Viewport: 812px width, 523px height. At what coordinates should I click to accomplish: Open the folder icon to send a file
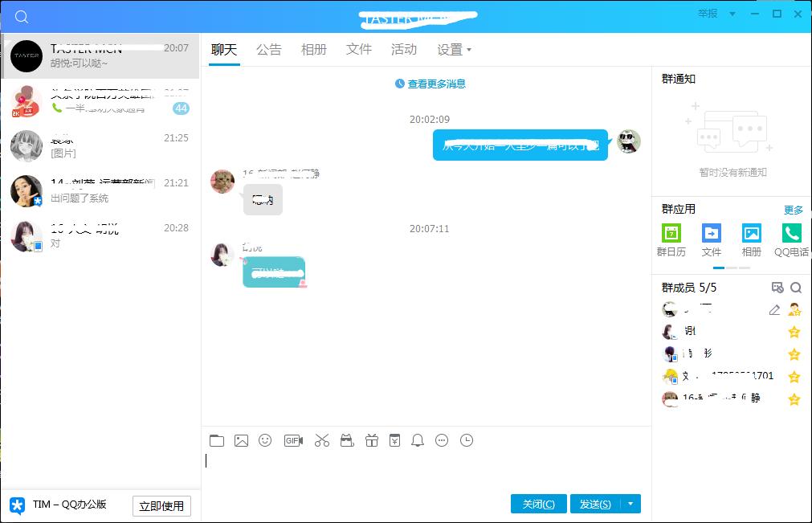(216, 440)
